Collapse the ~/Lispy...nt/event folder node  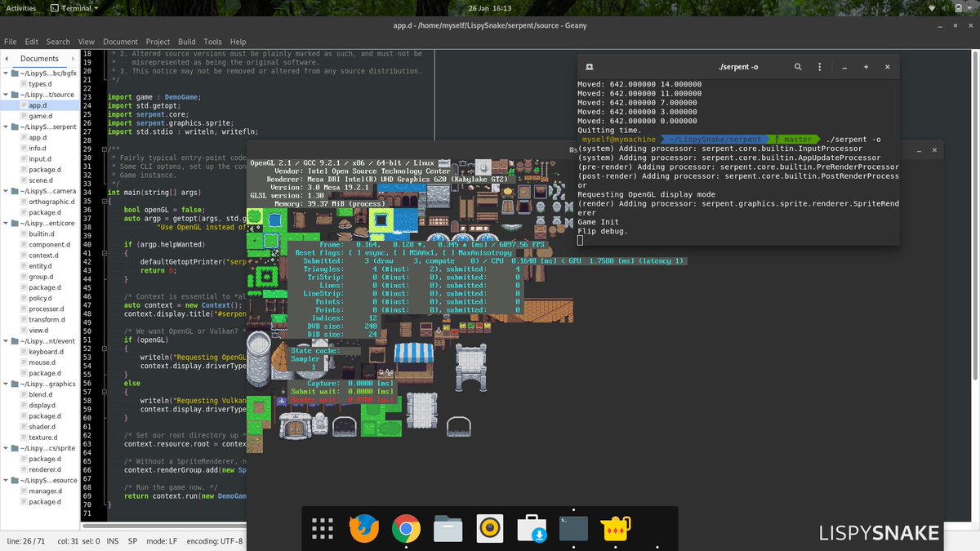tap(7, 341)
